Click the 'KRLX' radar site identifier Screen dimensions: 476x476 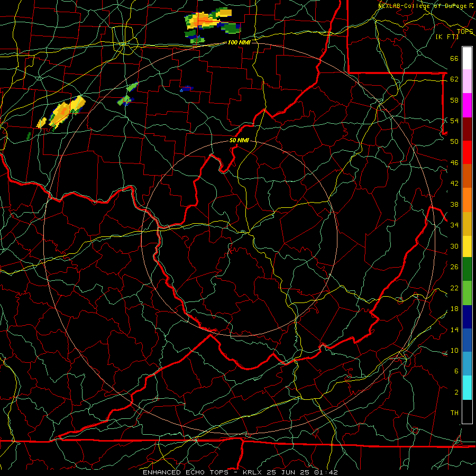[253, 472]
